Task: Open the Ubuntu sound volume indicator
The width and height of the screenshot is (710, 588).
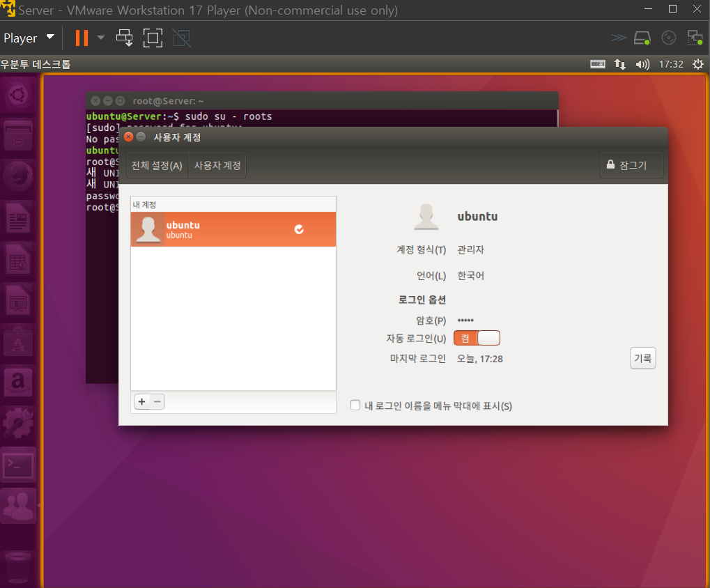Action: point(642,64)
